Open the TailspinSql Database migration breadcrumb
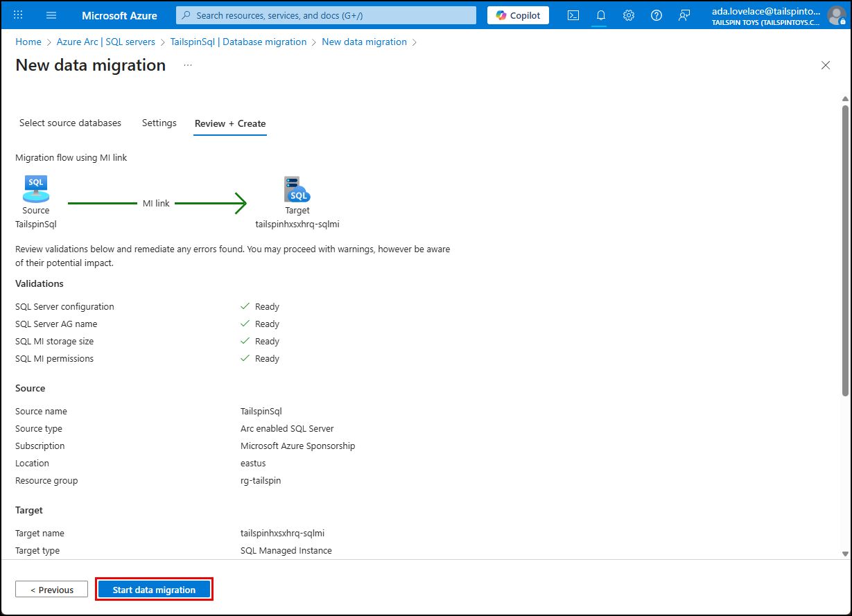 coord(237,42)
